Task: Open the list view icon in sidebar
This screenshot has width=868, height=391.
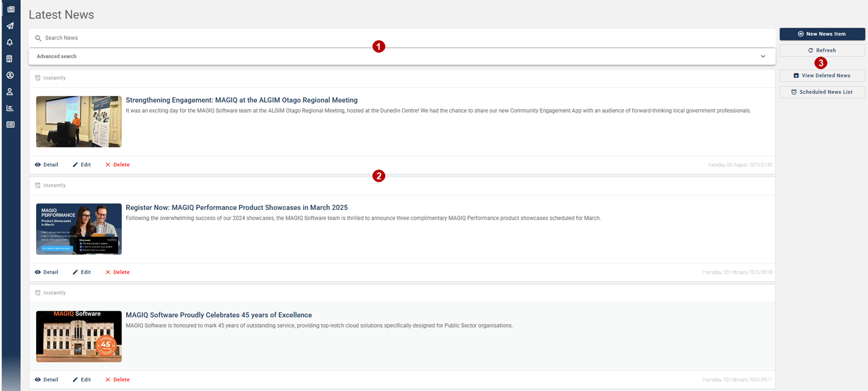Action: coord(10,125)
